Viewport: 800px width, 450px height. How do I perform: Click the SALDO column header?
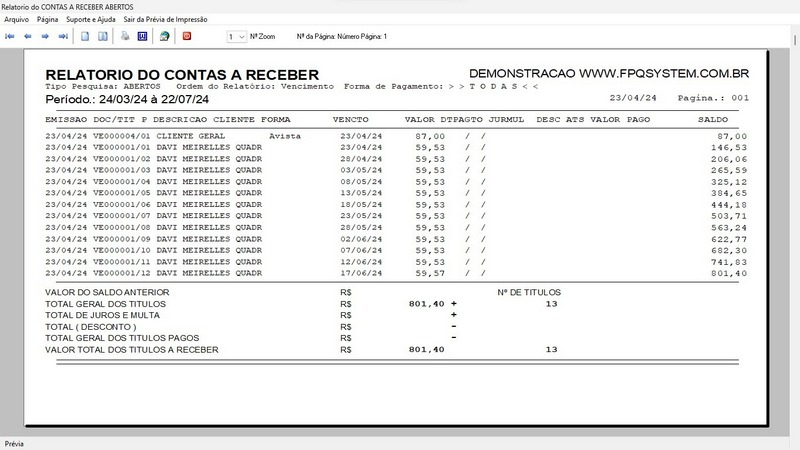coord(713,119)
